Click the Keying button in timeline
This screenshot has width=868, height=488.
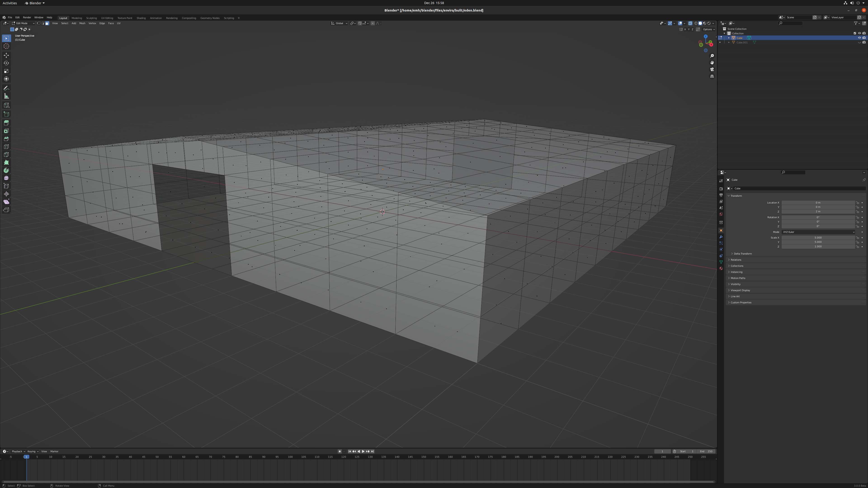coord(33,451)
